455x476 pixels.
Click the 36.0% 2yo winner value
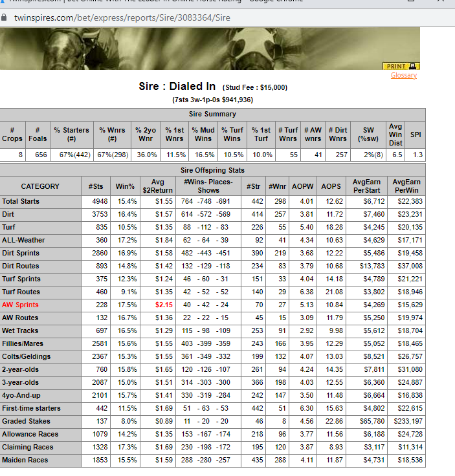click(x=147, y=155)
